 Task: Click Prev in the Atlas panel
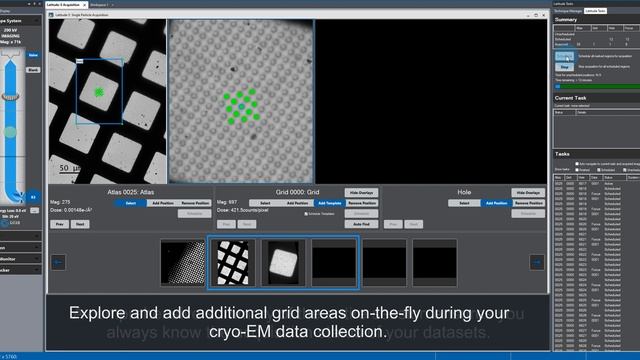(x=60, y=224)
